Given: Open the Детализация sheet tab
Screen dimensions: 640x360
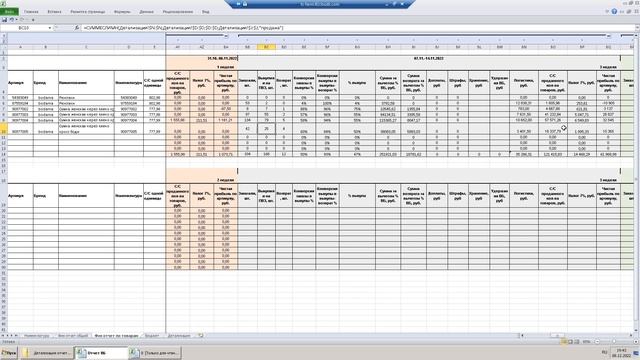Looking at the screenshot, I should click(179, 336).
